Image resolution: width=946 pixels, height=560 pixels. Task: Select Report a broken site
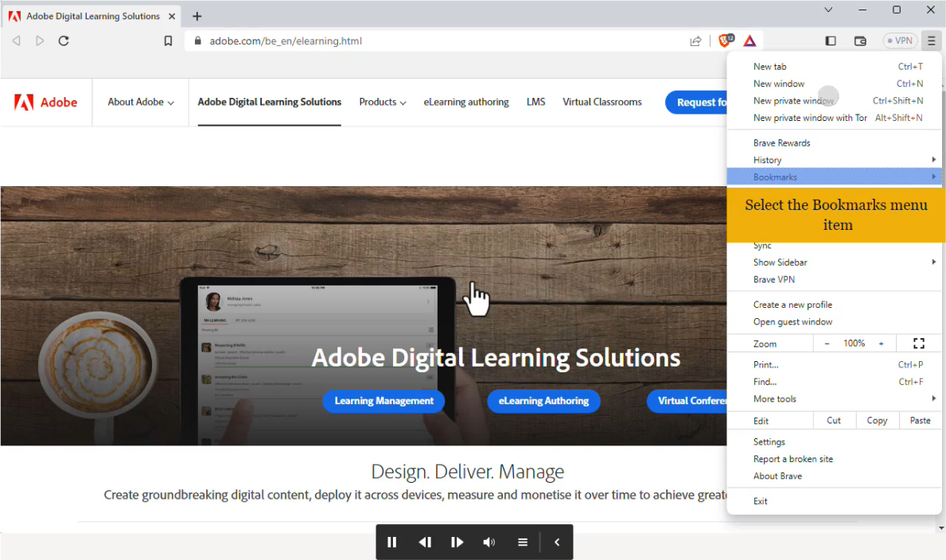pyautogui.click(x=834, y=459)
